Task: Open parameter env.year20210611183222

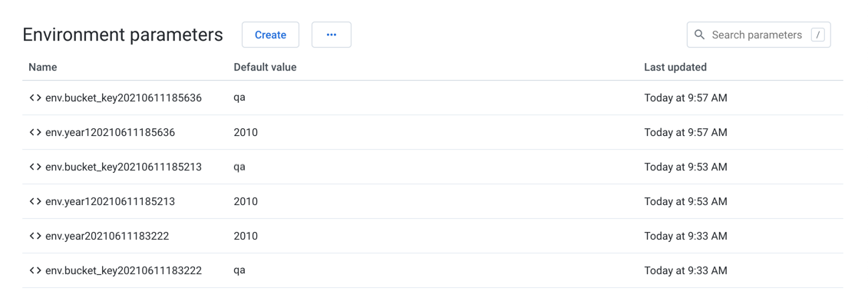Action: (x=107, y=236)
